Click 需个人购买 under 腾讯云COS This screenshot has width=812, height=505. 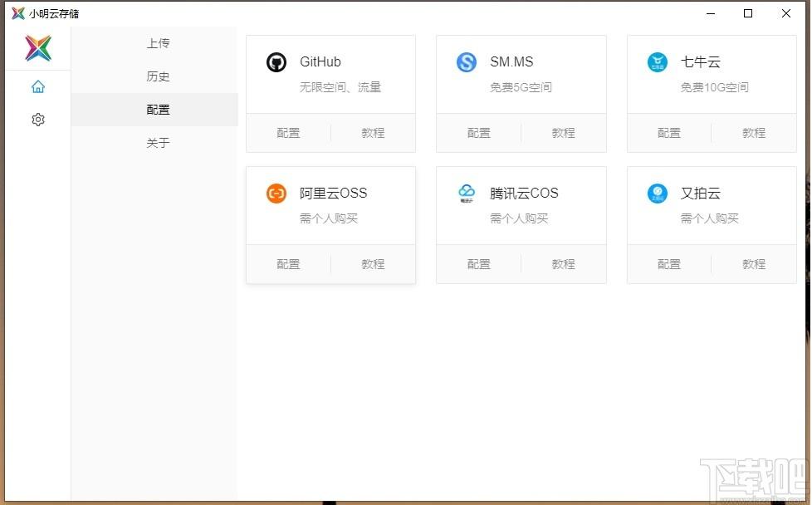pos(520,218)
